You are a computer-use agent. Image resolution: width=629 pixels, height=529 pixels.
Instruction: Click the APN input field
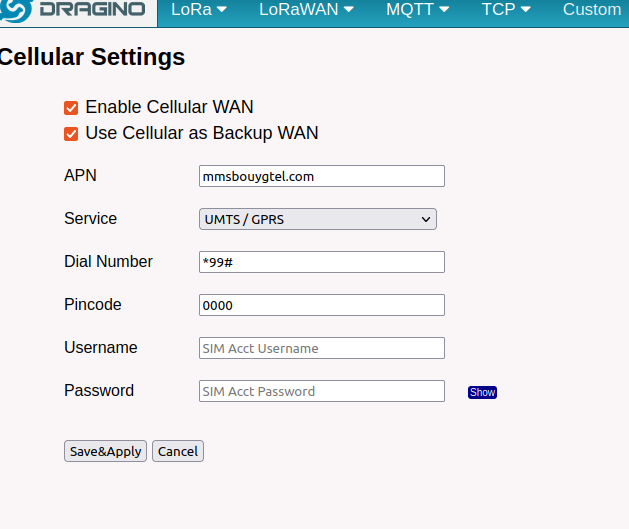pyautogui.click(x=321, y=176)
